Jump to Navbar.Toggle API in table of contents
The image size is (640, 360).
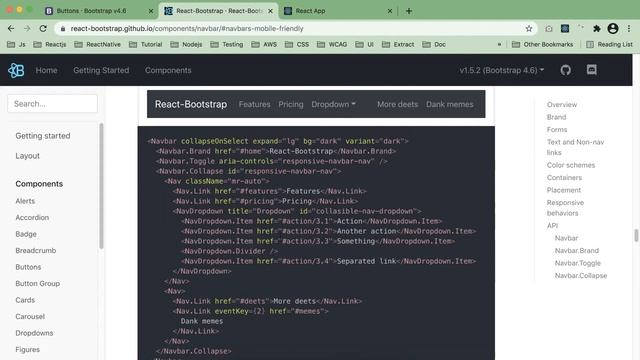(x=578, y=263)
